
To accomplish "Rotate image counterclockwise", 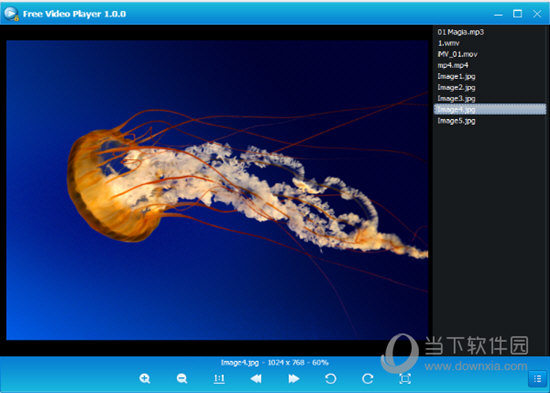I will click(x=330, y=378).
